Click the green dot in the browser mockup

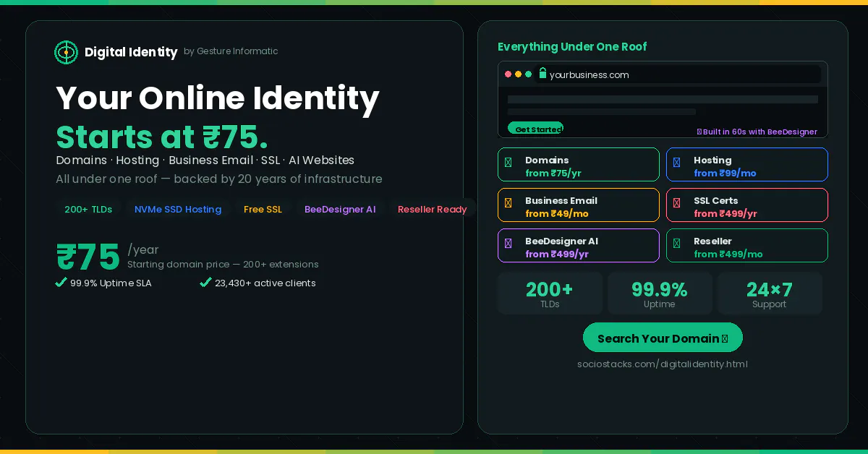528,74
